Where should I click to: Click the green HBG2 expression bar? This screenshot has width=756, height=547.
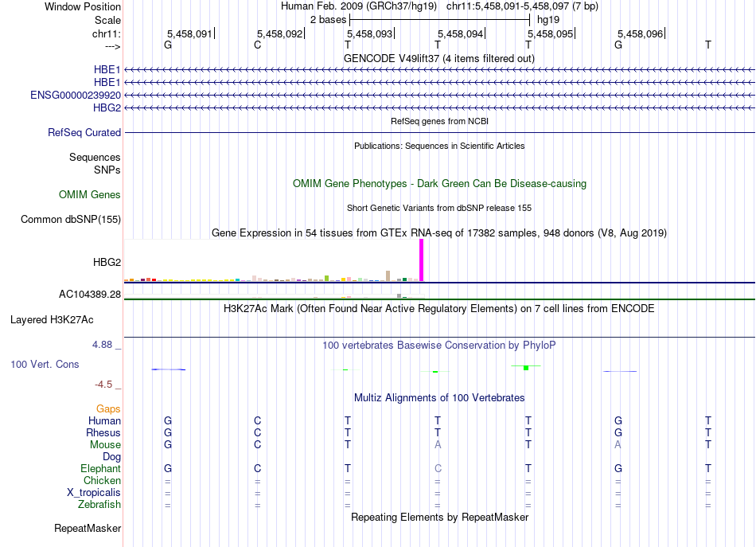tap(327, 279)
